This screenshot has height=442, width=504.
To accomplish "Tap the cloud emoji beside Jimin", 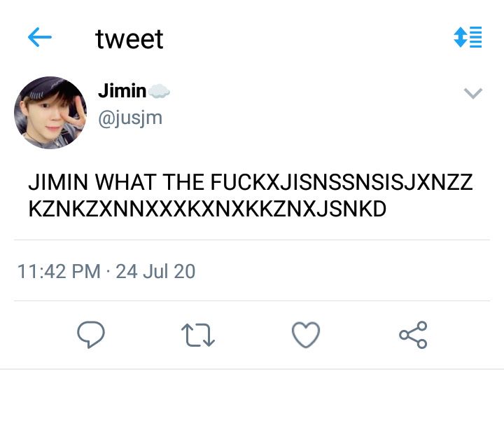I will (x=159, y=92).
